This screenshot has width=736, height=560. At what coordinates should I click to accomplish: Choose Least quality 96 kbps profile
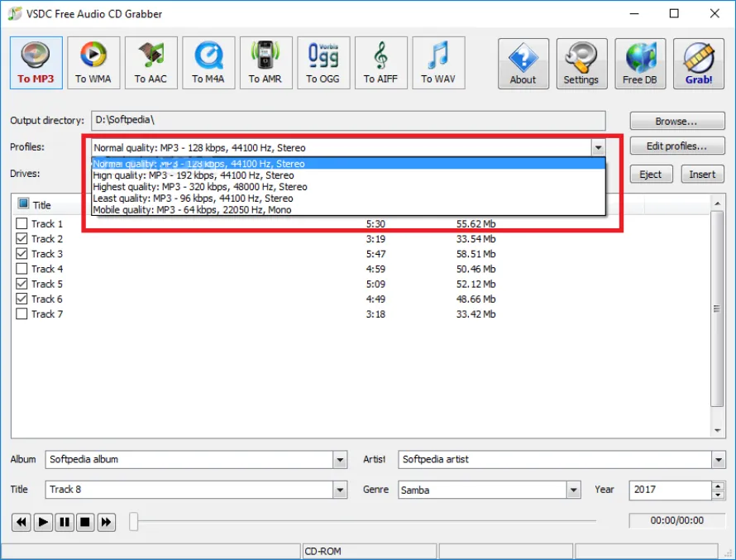pyautogui.click(x=348, y=198)
